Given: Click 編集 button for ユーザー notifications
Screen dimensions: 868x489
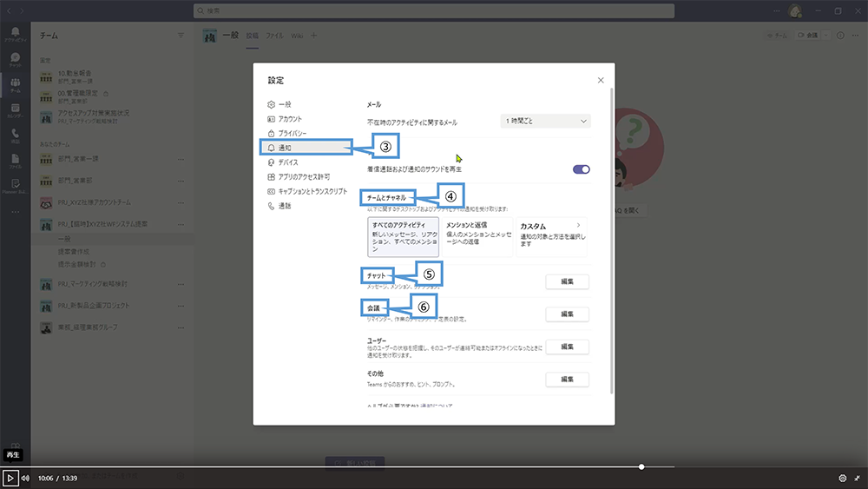Looking at the screenshot, I should tap(567, 347).
